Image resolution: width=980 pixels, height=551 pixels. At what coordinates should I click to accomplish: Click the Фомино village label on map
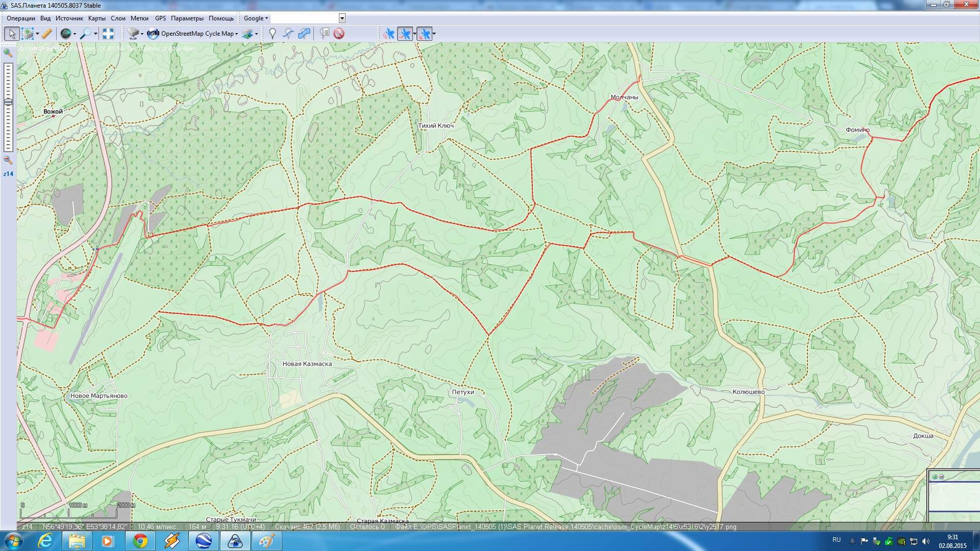point(857,130)
